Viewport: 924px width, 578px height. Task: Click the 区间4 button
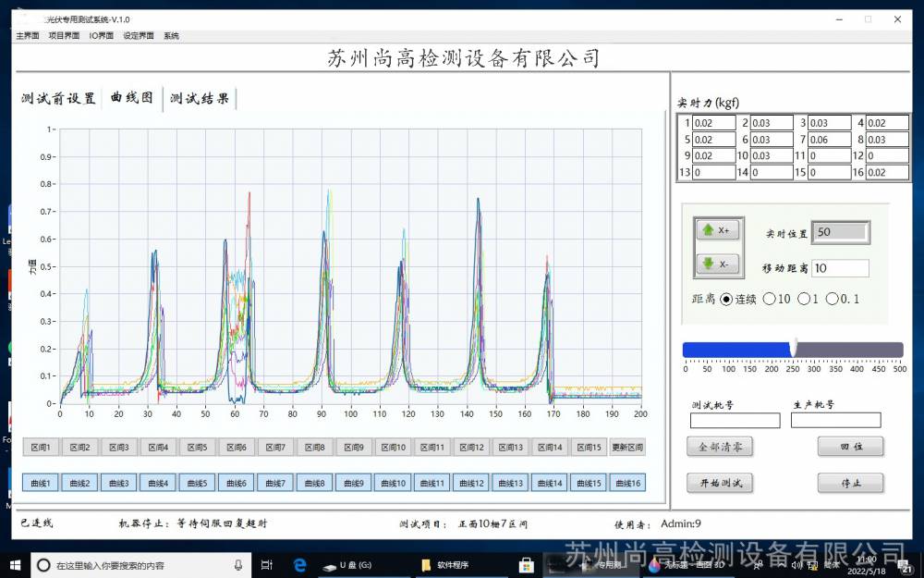pyautogui.click(x=158, y=447)
